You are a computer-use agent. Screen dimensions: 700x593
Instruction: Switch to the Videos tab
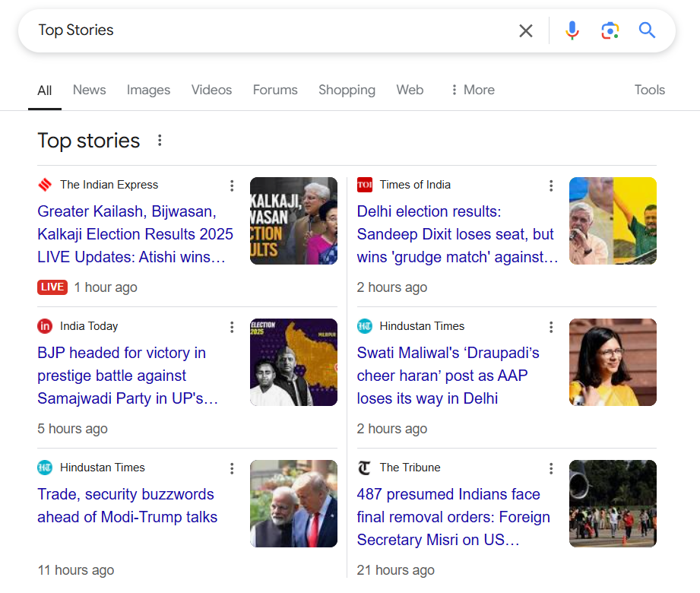coord(211,90)
